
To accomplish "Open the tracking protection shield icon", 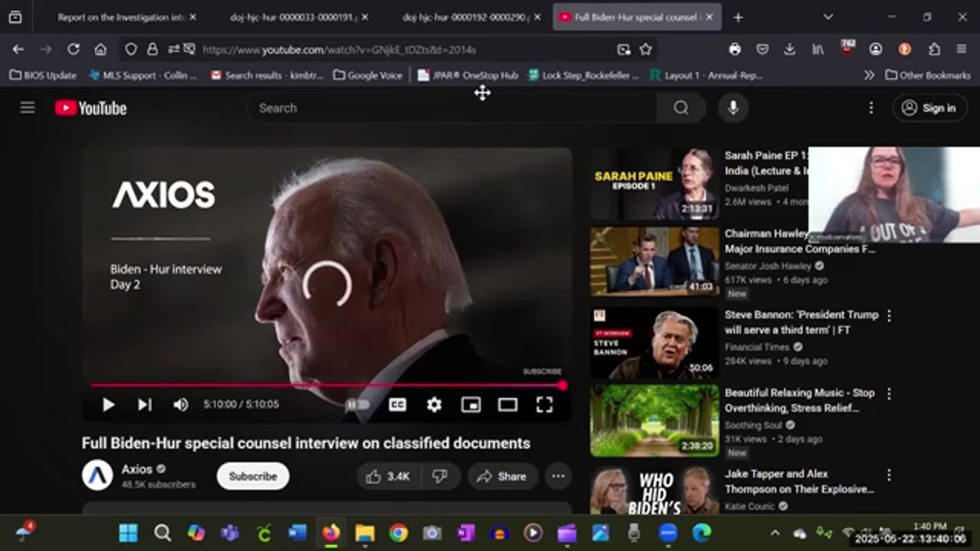I will click(x=131, y=49).
